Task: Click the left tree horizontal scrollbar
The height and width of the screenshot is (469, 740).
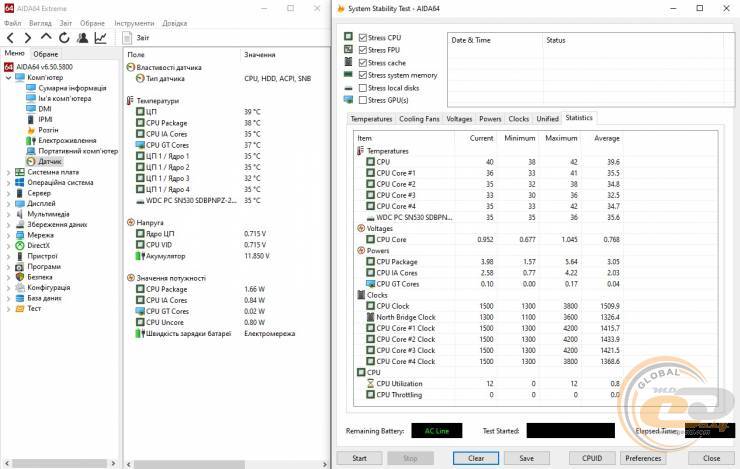Action: [x=59, y=464]
